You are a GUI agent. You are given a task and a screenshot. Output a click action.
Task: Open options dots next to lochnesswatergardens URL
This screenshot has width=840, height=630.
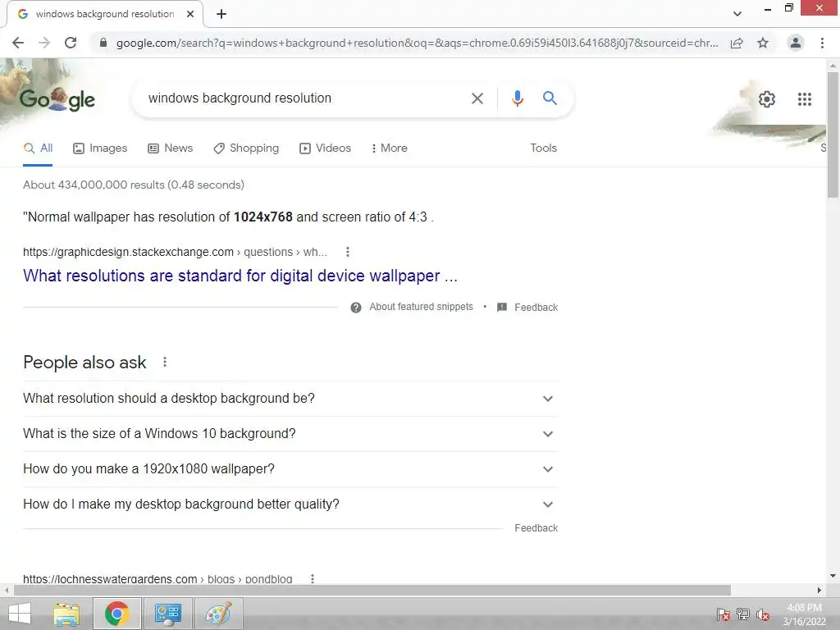(313, 578)
